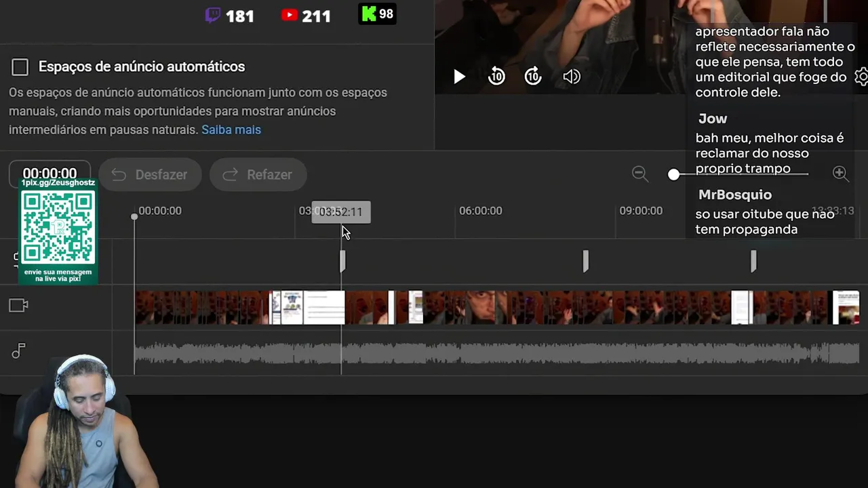
Task: Click the 1pix QR code overlay
Action: click(58, 228)
